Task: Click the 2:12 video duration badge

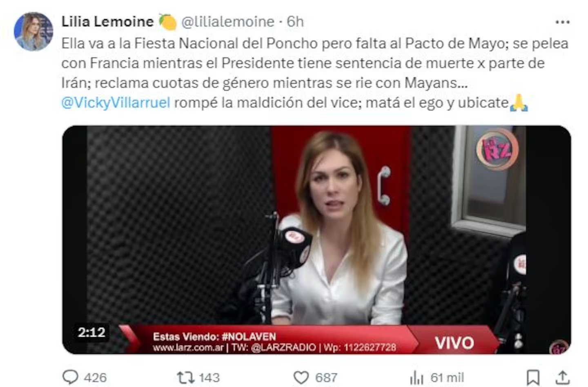Action: (x=91, y=332)
